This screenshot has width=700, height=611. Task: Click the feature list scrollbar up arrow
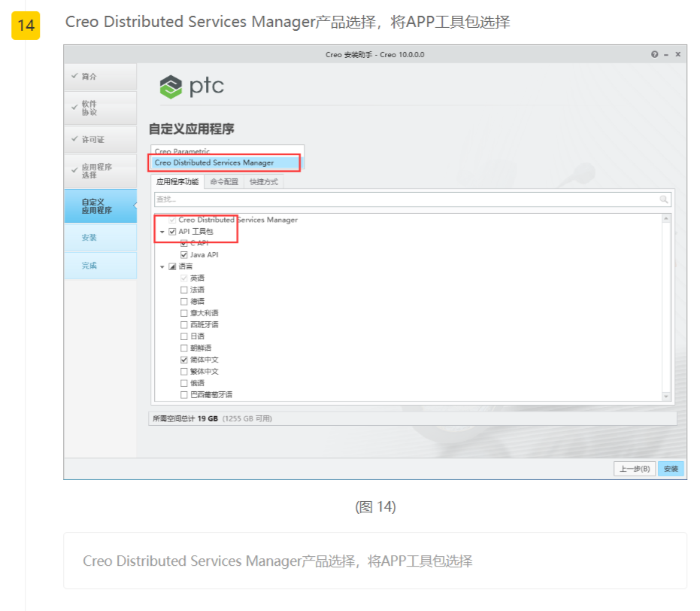pyautogui.click(x=666, y=218)
